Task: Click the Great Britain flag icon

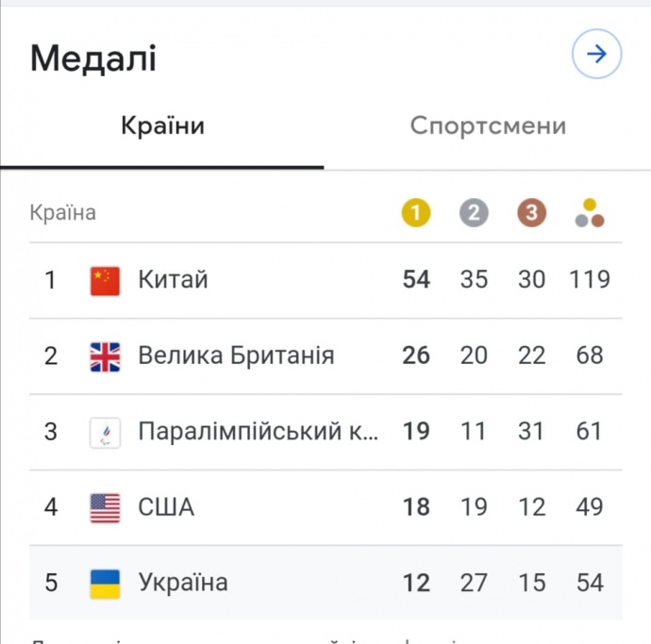Action: (105, 356)
